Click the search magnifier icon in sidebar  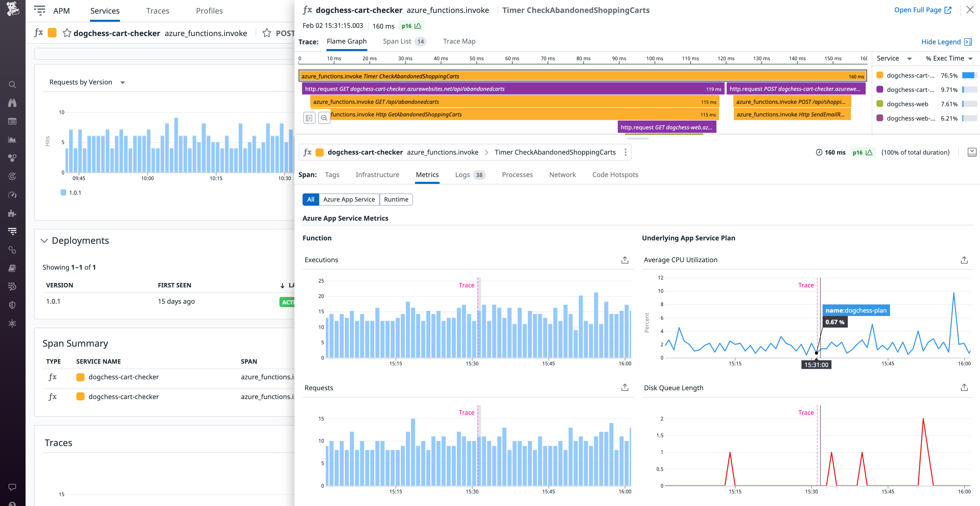[13, 85]
